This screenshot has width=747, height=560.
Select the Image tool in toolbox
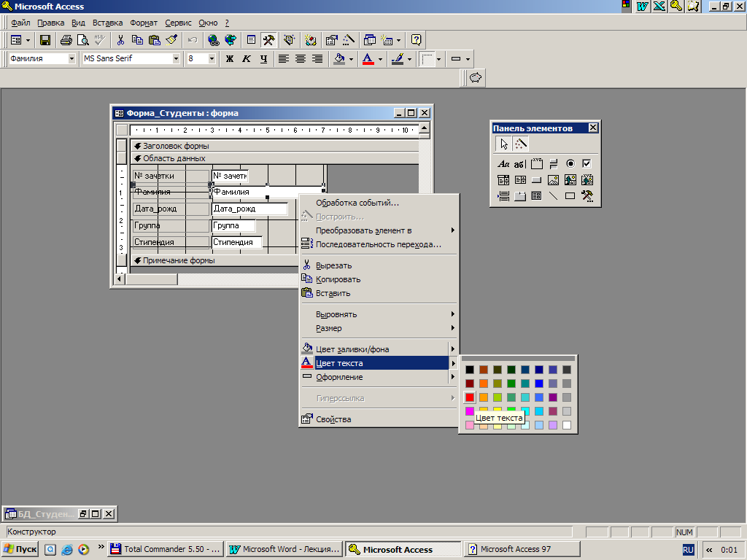(553, 180)
